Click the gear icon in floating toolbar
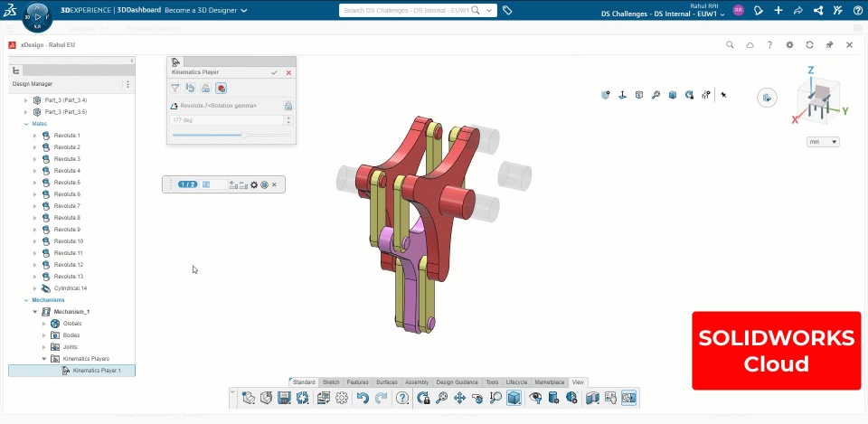 (x=254, y=184)
